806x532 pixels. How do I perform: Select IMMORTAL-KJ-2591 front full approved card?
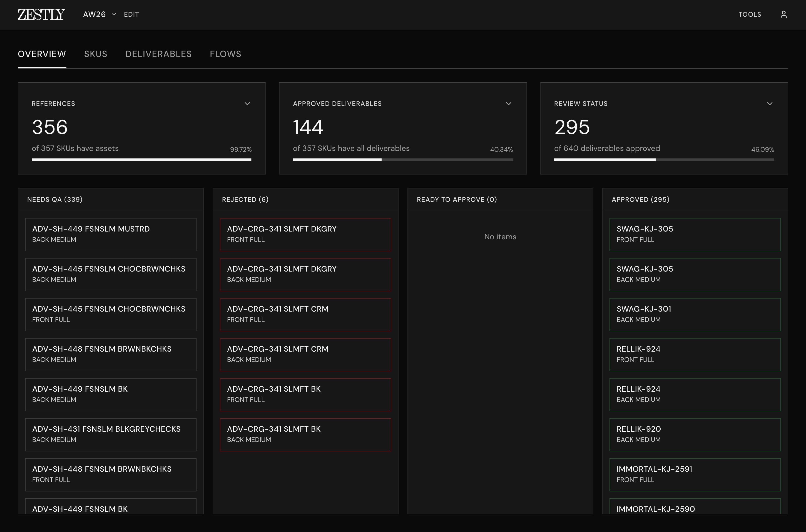[x=695, y=474]
